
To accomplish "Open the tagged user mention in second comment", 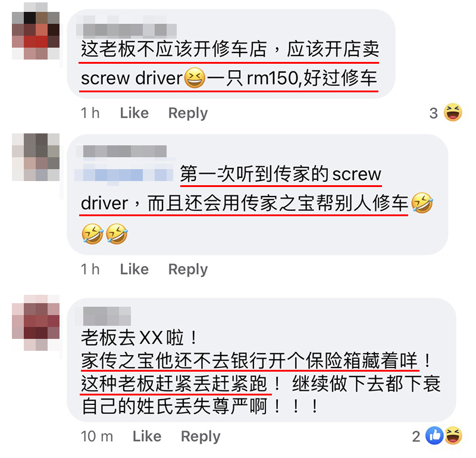I will 125,175.
